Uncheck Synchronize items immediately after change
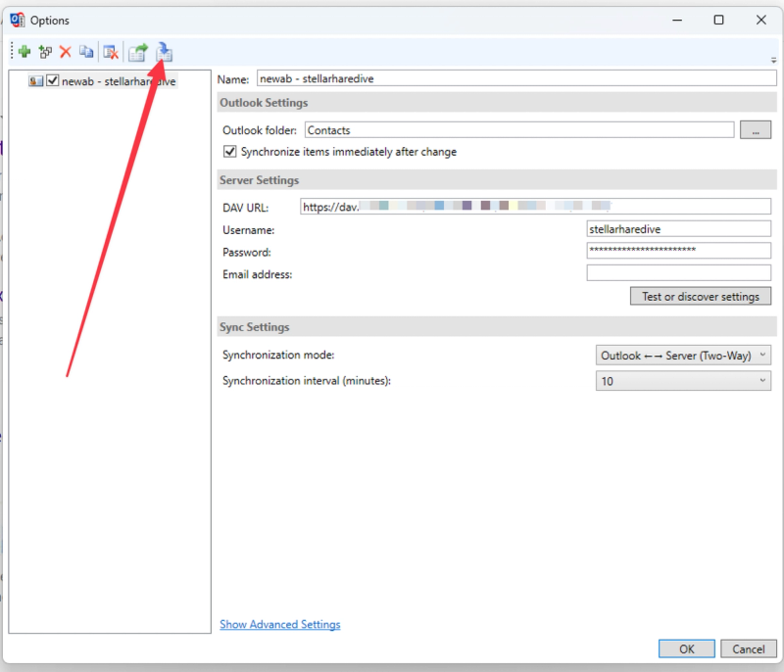The image size is (784, 672). [229, 151]
